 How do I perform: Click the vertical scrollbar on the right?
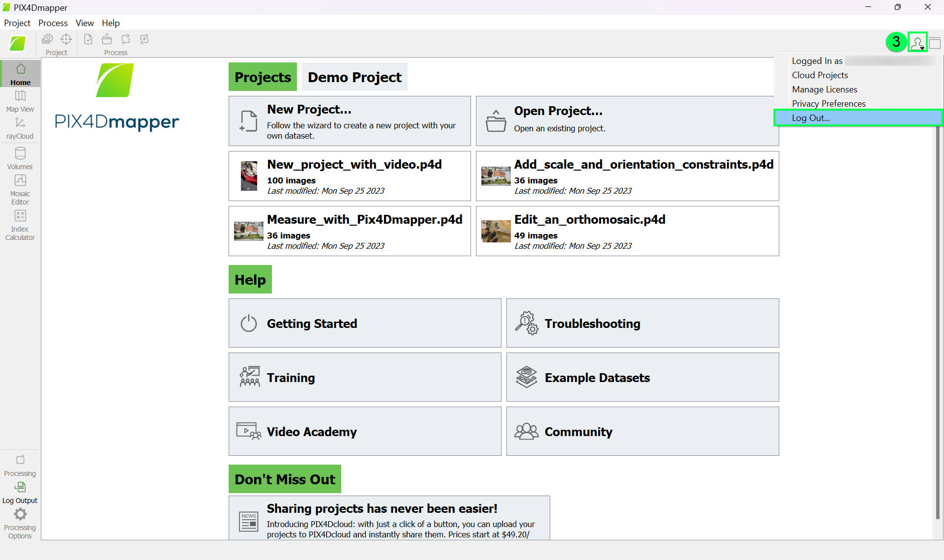[938, 320]
